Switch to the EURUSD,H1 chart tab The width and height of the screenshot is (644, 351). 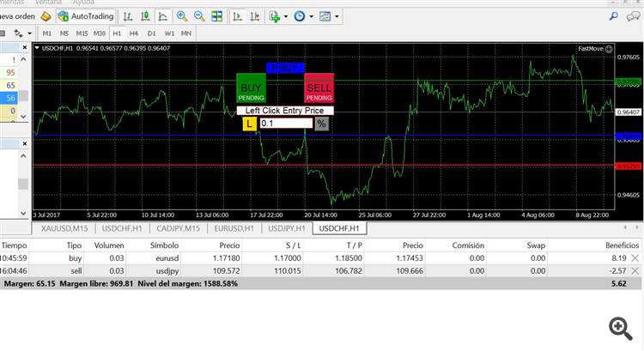click(234, 228)
